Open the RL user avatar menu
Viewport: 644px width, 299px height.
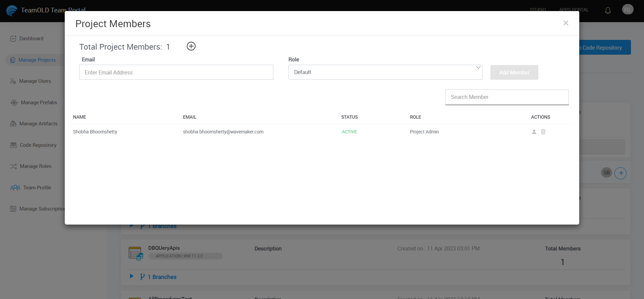(627, 10)
